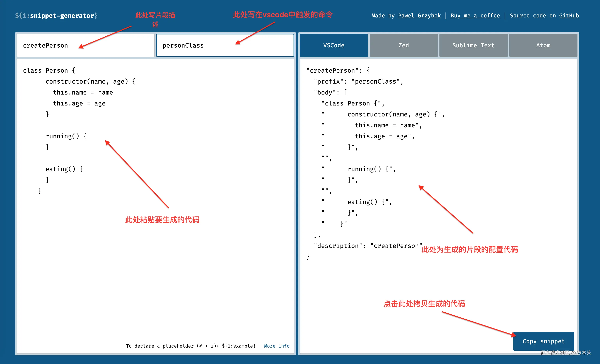The width and height of the screenshot is (600, 364).
Task: Select the Zed editor tab
Action: 403,45
